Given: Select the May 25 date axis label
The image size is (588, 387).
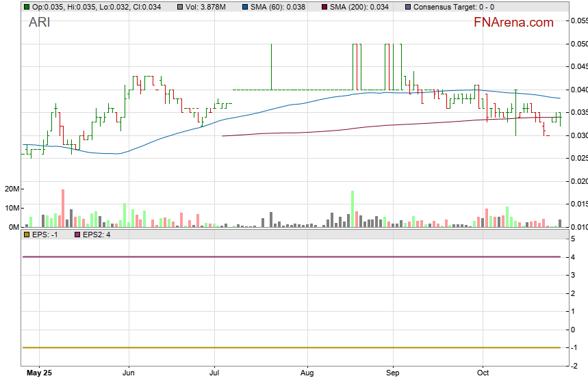Looking at the screenshot, I should [x=39, y=374].
